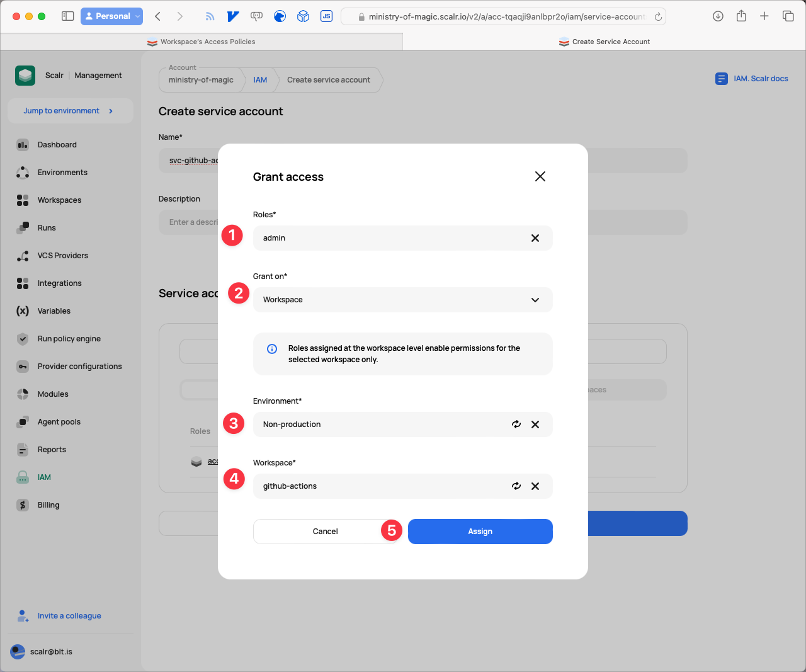The width and height of the screenshot is (806, 672).
Task: Refresh the Non-production environment list
Action: [x=516, y=424]
